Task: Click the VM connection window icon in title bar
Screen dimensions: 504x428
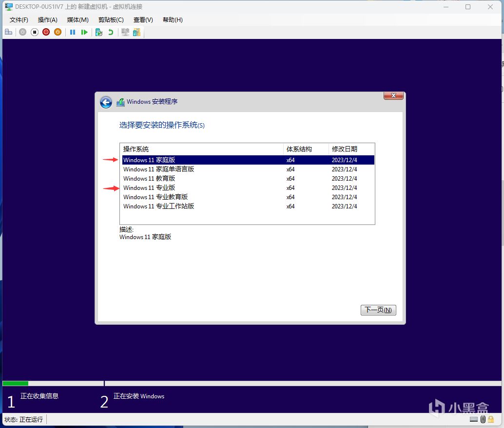Action: tap(9, 6)
